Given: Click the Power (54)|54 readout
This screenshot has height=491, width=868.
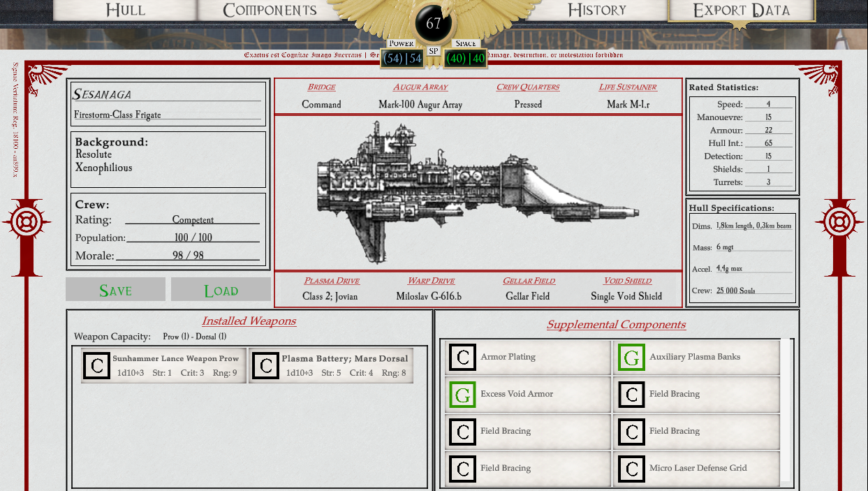Looking at the screenshot, I should pos(402,59).
